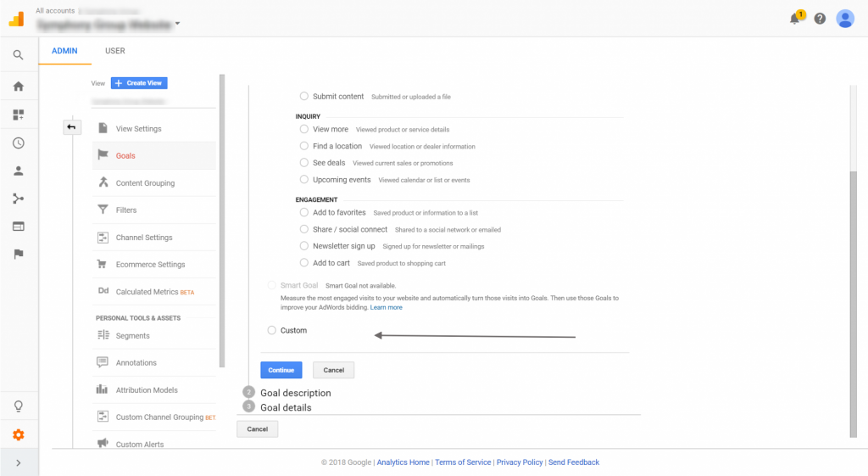Click the goal setup vertical scrollbar
Screen dimensions: 868x476
(854, 297)
